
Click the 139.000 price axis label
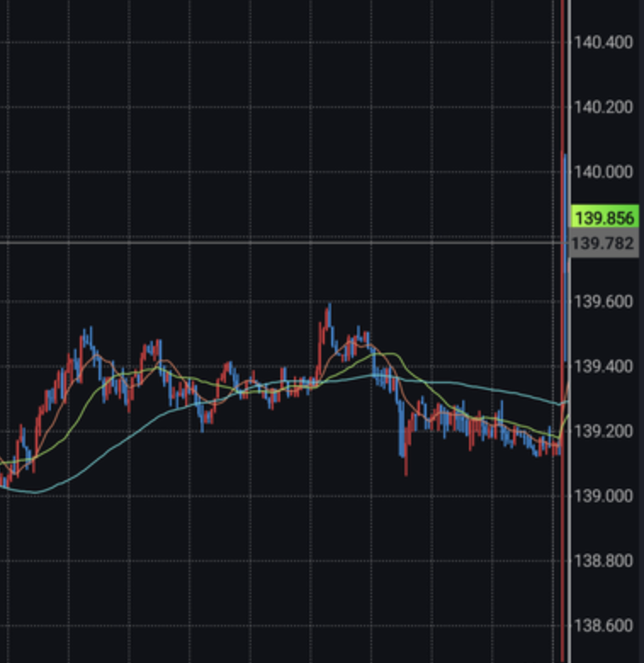[x=604, y=496]
